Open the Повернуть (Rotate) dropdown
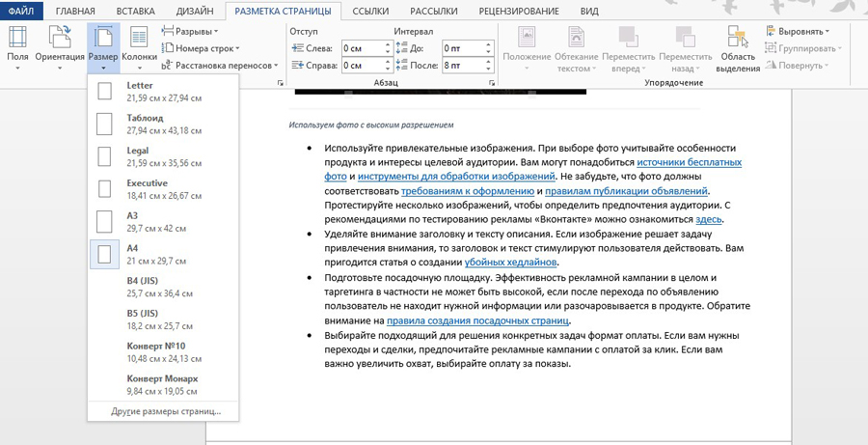This screenshot has height=445, width=868. tap(798, 66)
